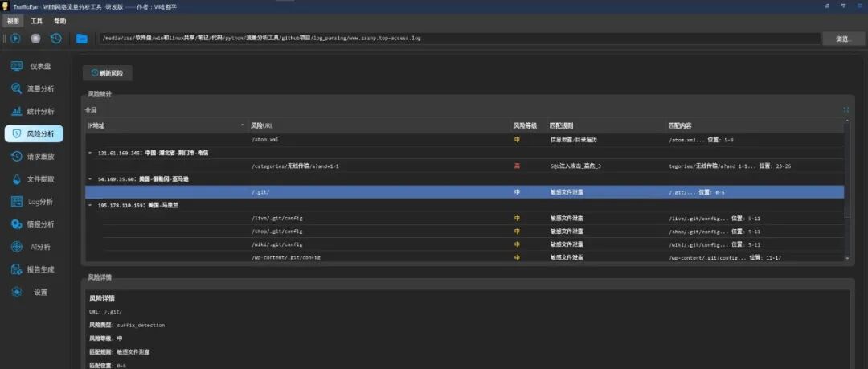This screenshot has width=868, height=369.
Task: Open the 设置 page
Action: point(34,292)
